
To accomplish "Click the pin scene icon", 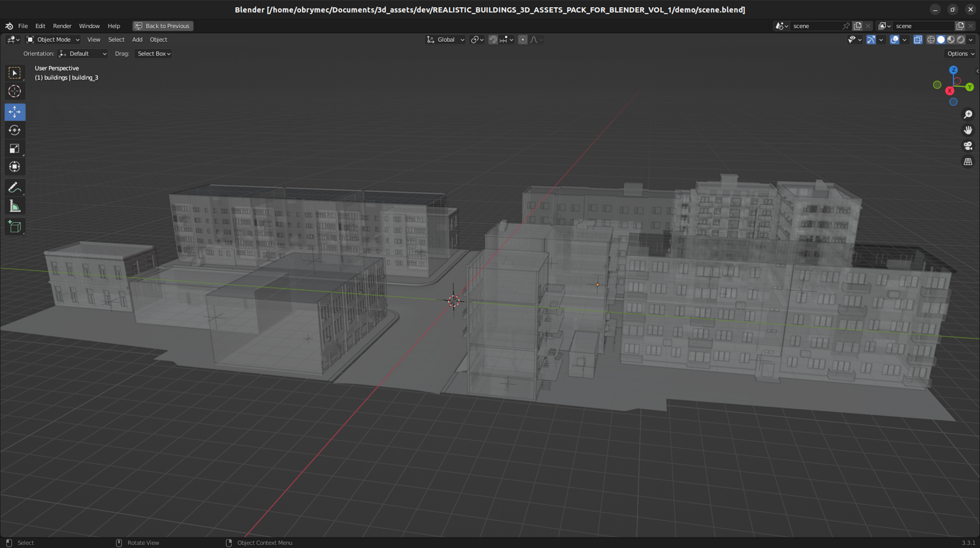I will [846, 26].
